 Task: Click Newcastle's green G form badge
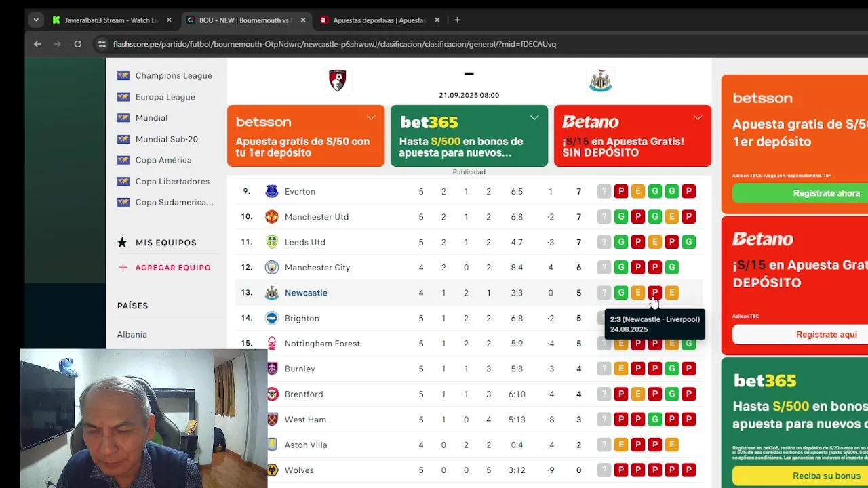[620, 293]
